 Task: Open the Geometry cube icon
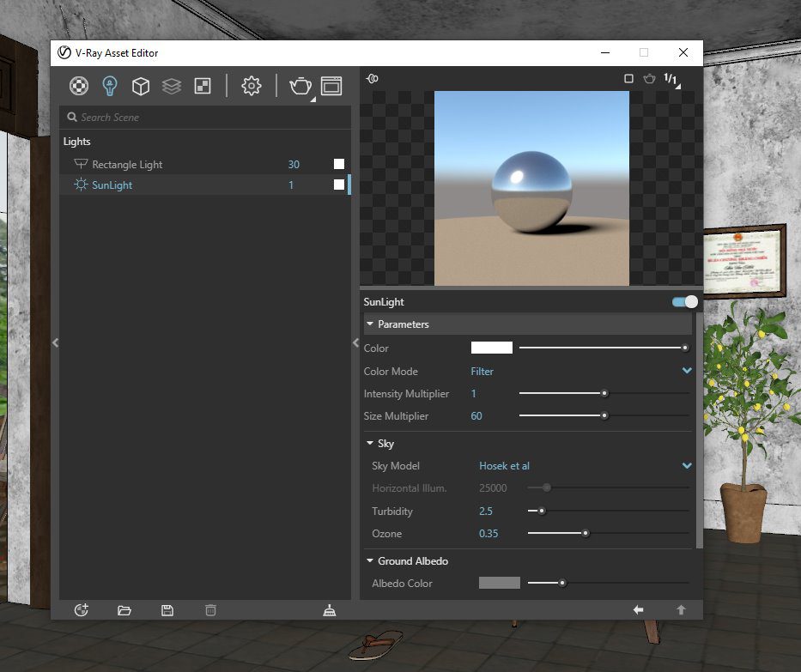click(141, 86)
